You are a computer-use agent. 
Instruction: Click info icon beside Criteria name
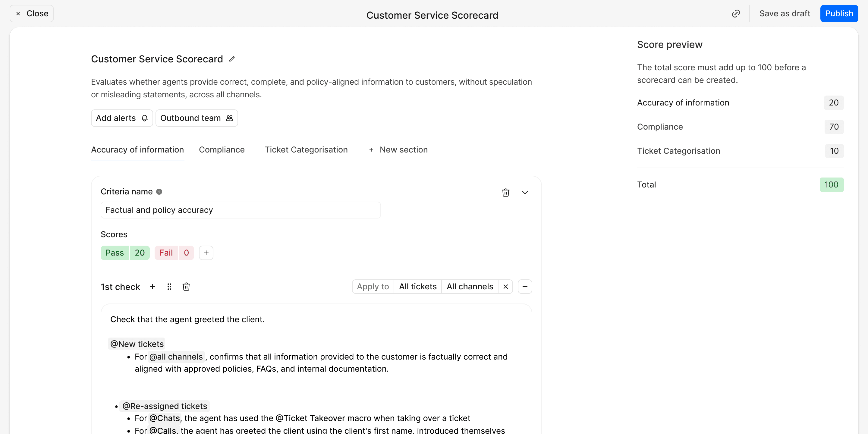pos(159,192)
